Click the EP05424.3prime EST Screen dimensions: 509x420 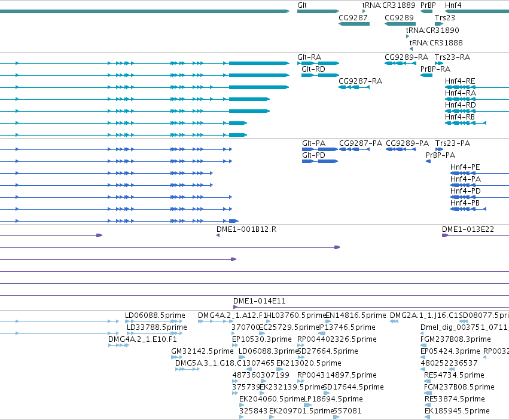[423, 357]
